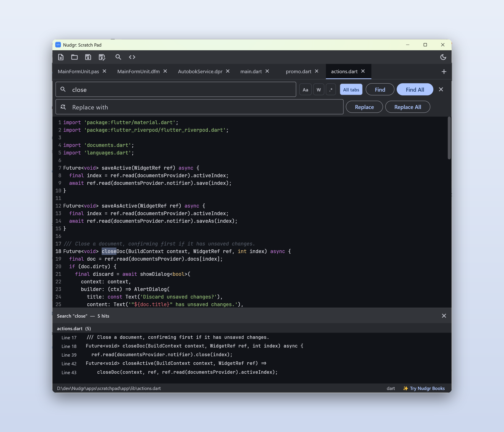Click the Find All button
The height and width of the screenshot is (432, 504).
[x=415, y=89]
